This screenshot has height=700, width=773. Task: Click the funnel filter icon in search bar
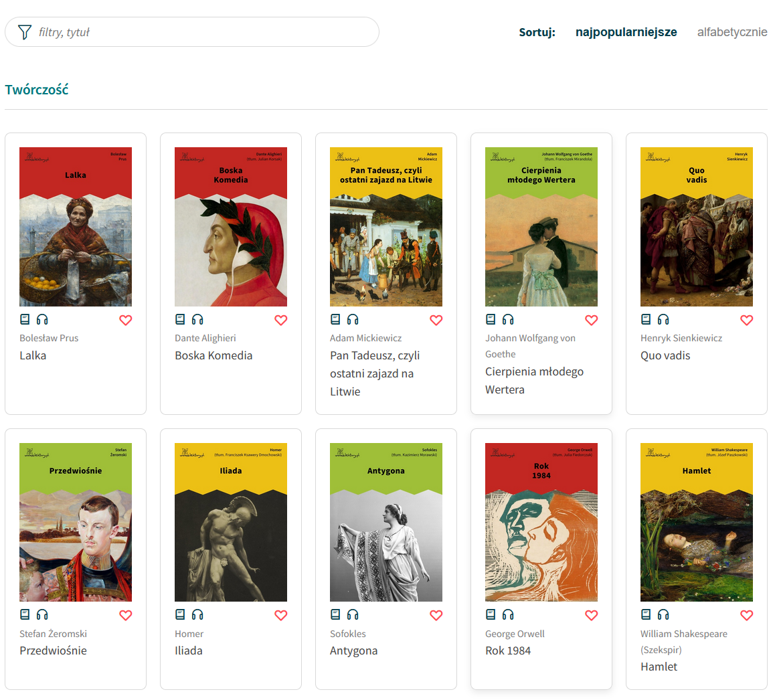25,32
